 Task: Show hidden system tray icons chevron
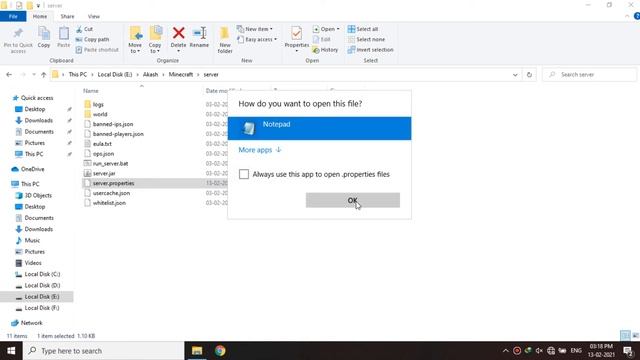point(506,351)
